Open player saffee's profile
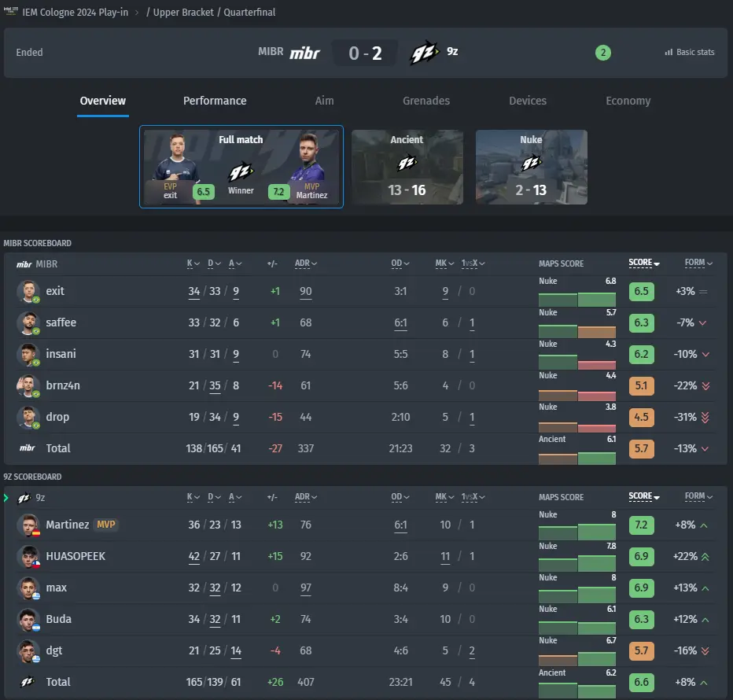733x700 pixels. pyautogui.click(x=61, y=322)
